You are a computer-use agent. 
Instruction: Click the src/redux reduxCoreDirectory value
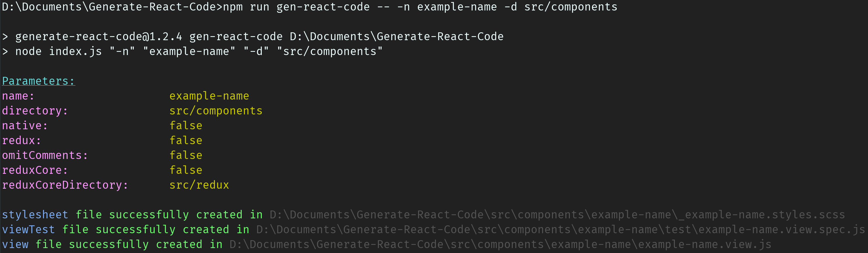199,185
